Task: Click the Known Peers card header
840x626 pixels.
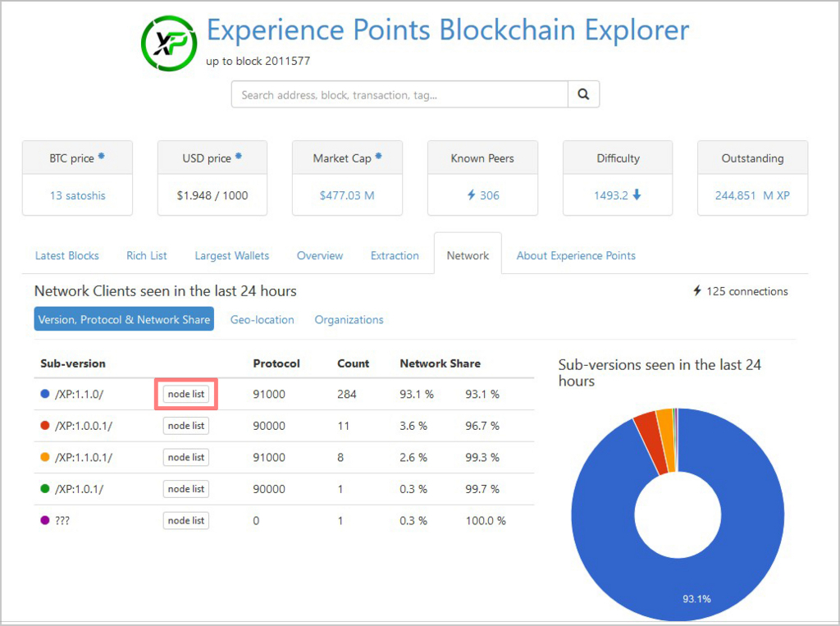Action: point(482,158)
